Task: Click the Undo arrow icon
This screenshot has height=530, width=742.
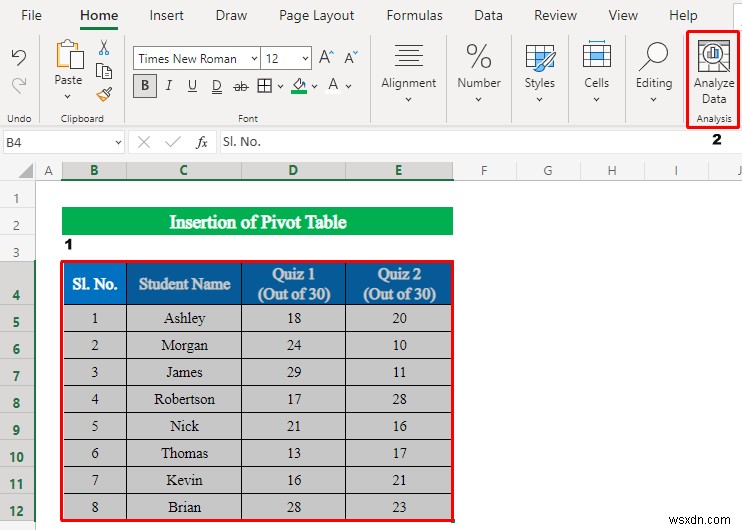Action: [19, 57]
